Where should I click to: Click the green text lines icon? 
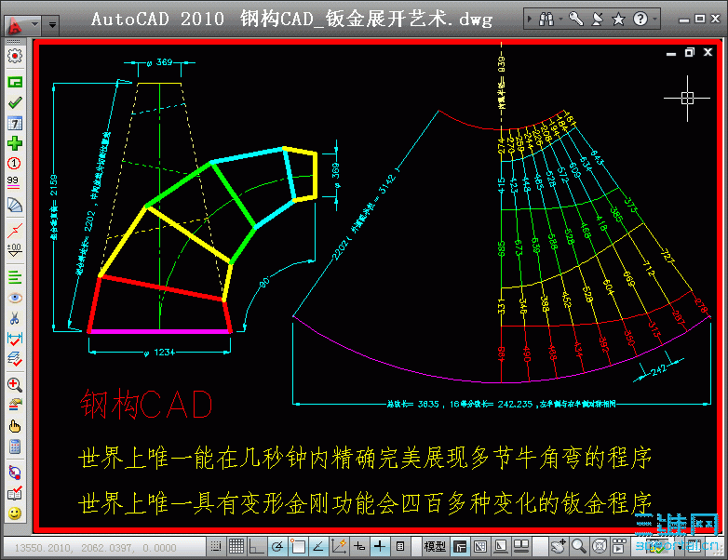point(15,277)
